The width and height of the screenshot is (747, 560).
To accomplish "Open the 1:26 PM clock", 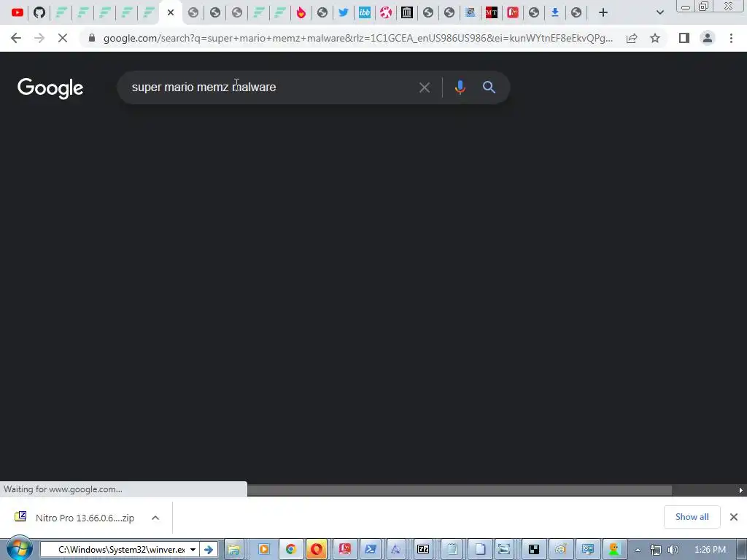I will [x=710, y=550].
